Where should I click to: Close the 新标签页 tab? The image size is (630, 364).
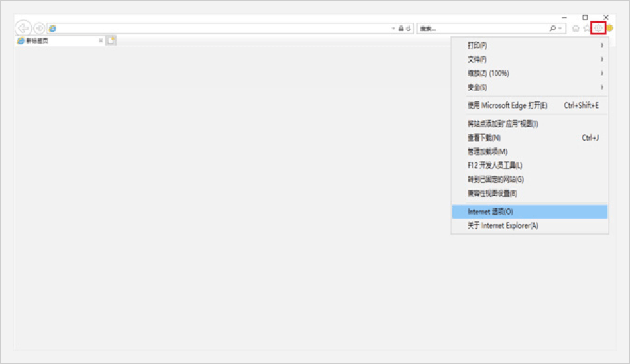coord(101,40)
